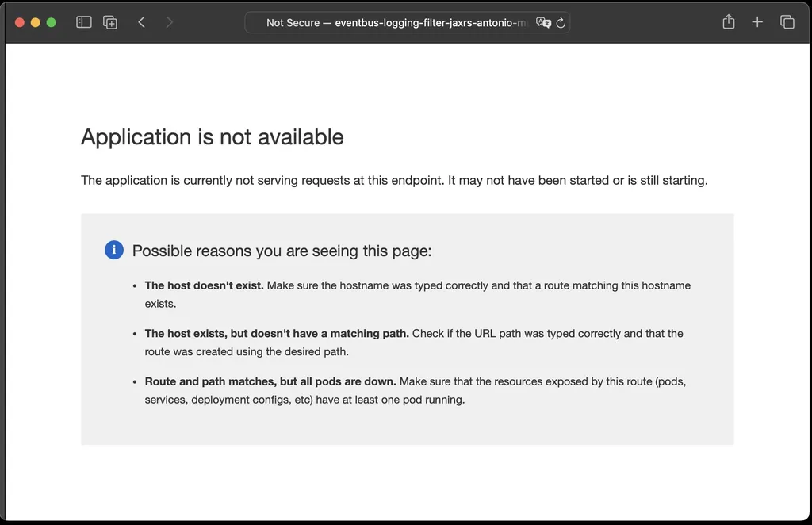Click 'The host exists, but doesn't have a matching path.'

click(x=277, y=334)
